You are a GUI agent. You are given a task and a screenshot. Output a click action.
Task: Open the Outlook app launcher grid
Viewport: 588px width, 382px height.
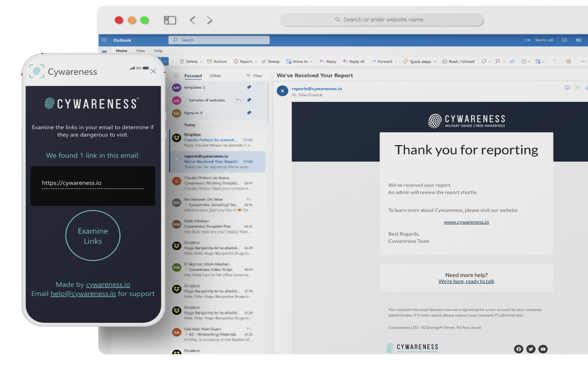[x=104, y=40]
